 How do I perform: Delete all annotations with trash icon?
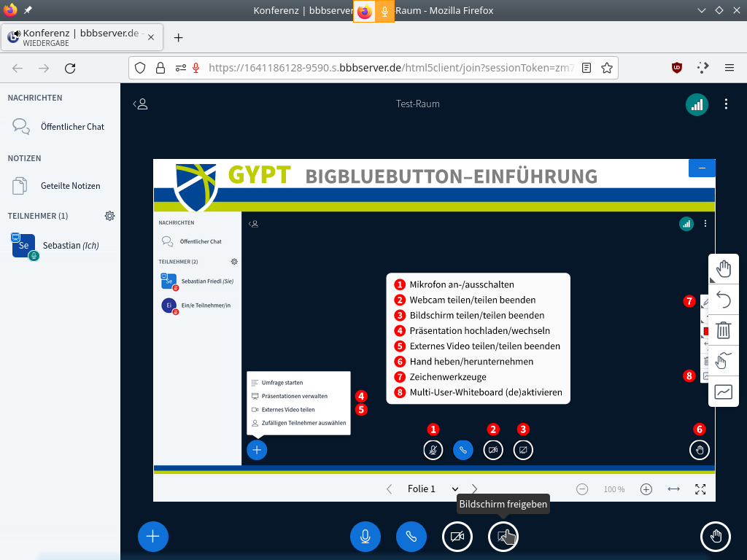(723, 330)
